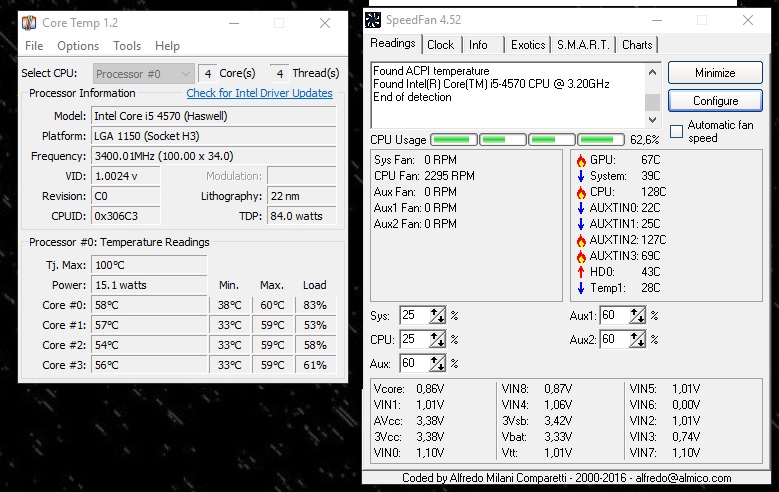Image resolution: width=779 pixels, height=492 pixels.
Task: Click the Found Intel Core i5-4570 log line
Action: (x=491, y=84)
